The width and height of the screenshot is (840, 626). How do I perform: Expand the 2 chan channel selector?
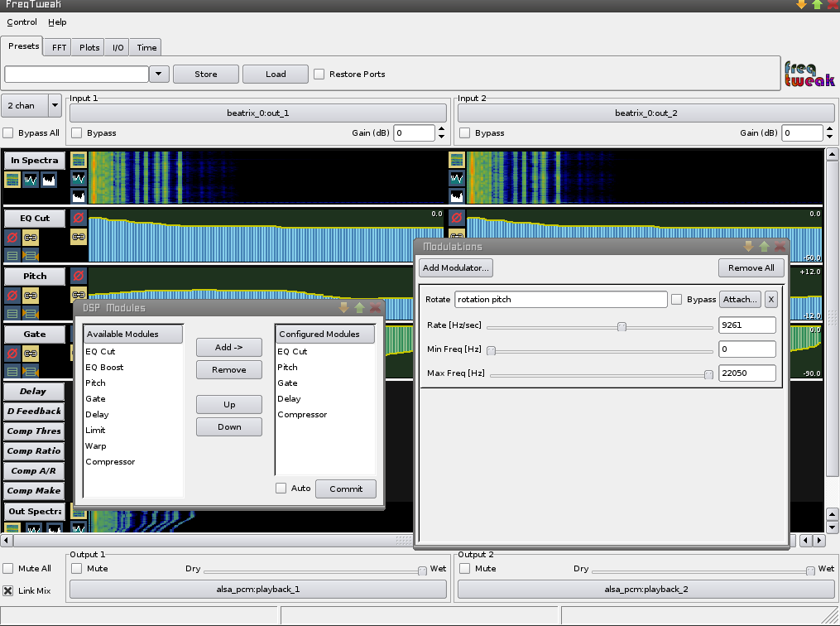(x=55, y=106)
